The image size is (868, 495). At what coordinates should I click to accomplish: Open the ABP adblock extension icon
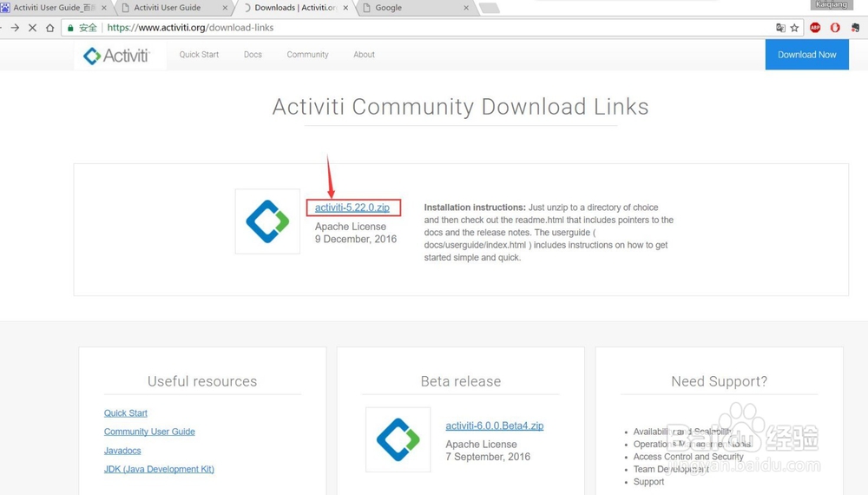click(x=815, y=28)
